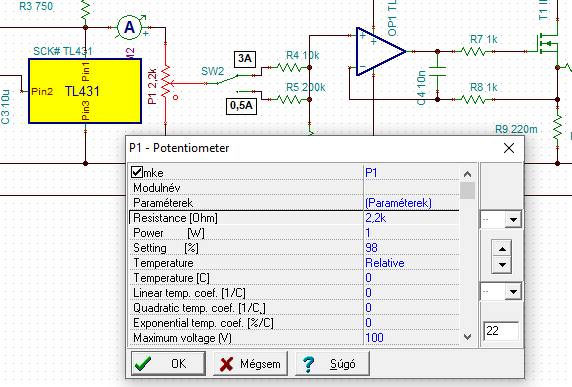Increase the value with the up stepper arrow
572x387 pixels.
click(502, 249)
